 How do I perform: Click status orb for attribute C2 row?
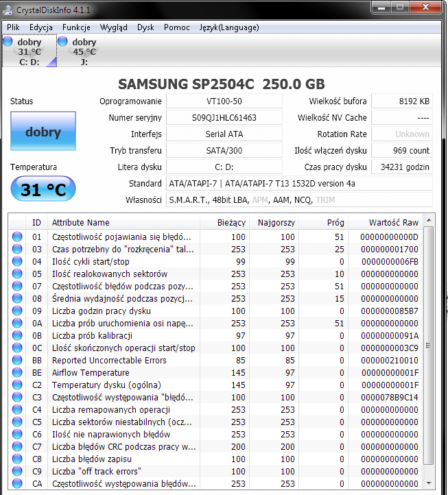coord(17,385)
